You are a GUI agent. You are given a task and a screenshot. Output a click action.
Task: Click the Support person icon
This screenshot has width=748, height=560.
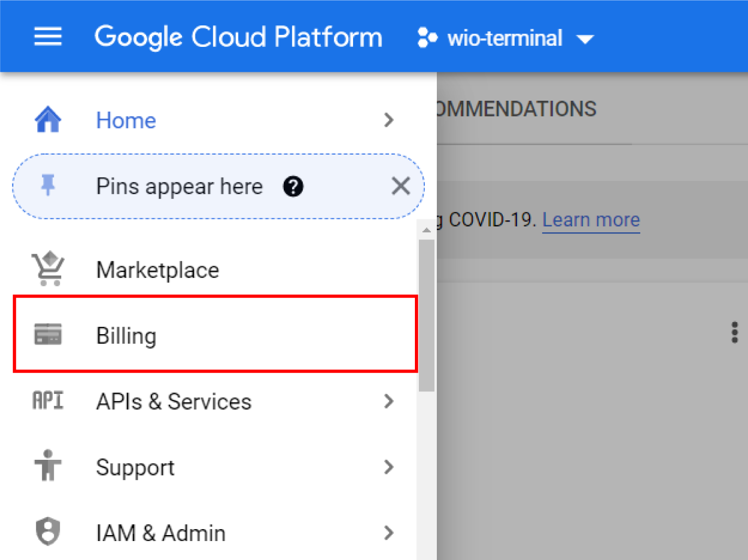pyautogui.click(x=48, y=465)
